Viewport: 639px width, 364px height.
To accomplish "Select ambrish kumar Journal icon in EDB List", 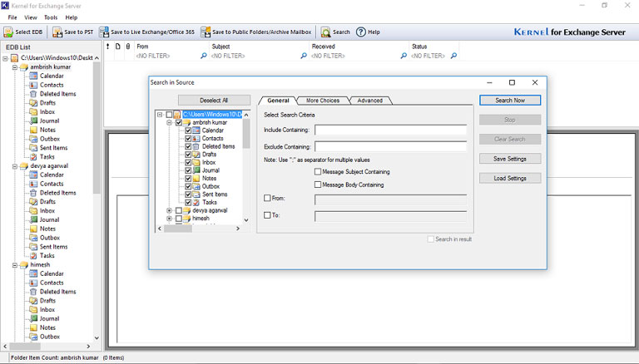I will click(x=33, y=121).
